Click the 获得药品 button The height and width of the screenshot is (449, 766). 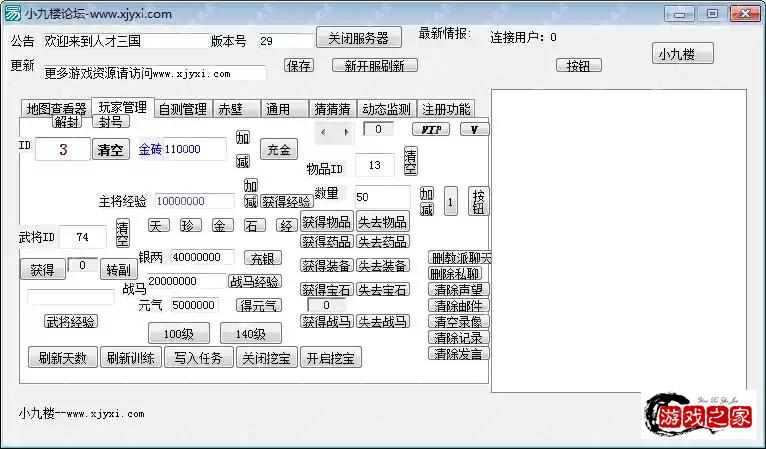pos(327,241)
